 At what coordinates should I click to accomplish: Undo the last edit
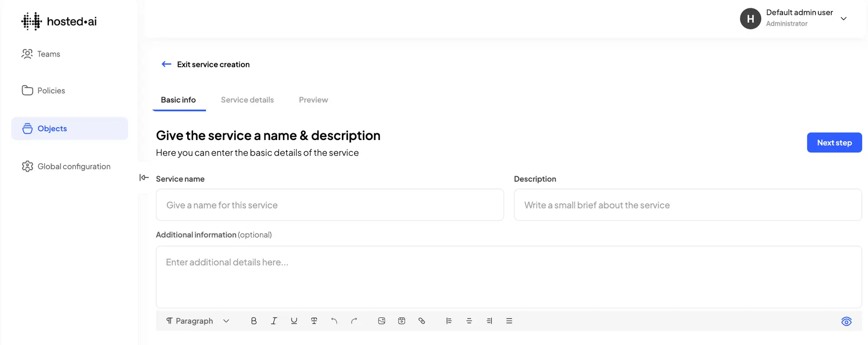coord(334,321)
